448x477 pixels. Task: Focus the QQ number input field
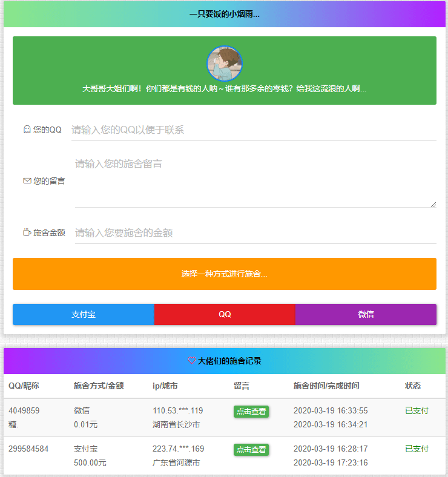[x=254, y=130]
